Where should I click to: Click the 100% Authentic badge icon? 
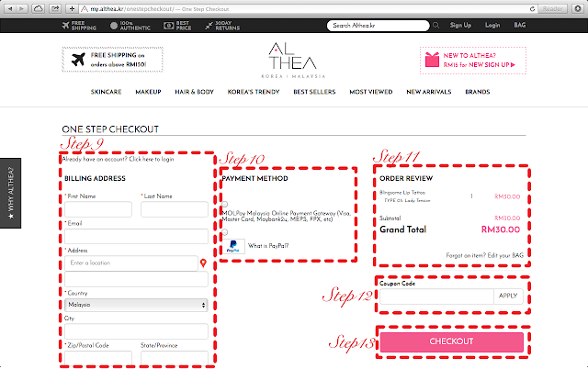tap(114, 25)
